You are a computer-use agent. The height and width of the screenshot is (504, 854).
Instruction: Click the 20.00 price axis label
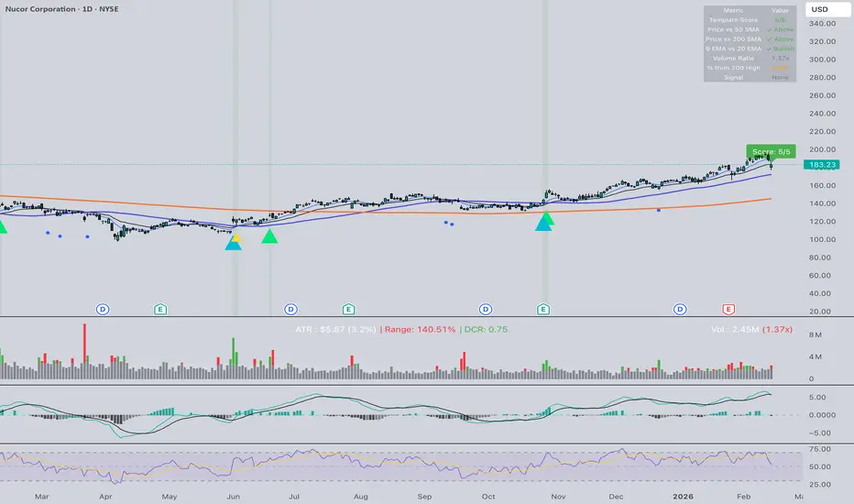[822, 312]
